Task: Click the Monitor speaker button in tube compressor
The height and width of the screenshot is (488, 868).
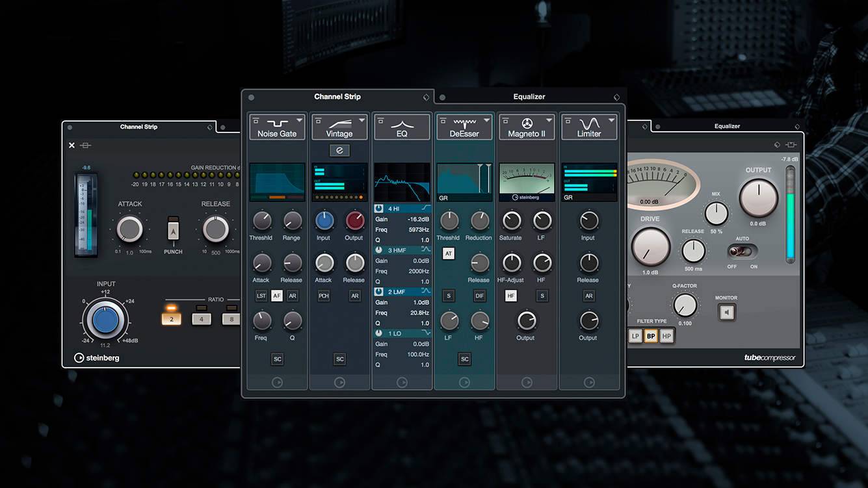Action: point(726,313)
